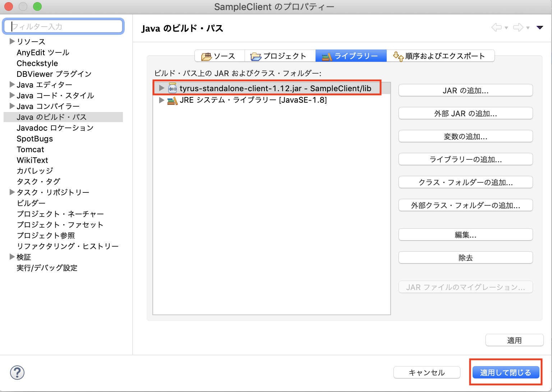Image resolution: width=552 pixels, height=392 pixels.
Task: Select the ライブラリー tab
Action: (351, 56)
